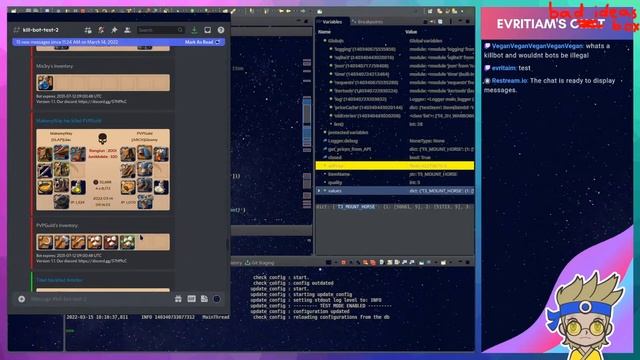The image size is (640, 360).
Task: Open the gift icon in message box
Action: 178,299
